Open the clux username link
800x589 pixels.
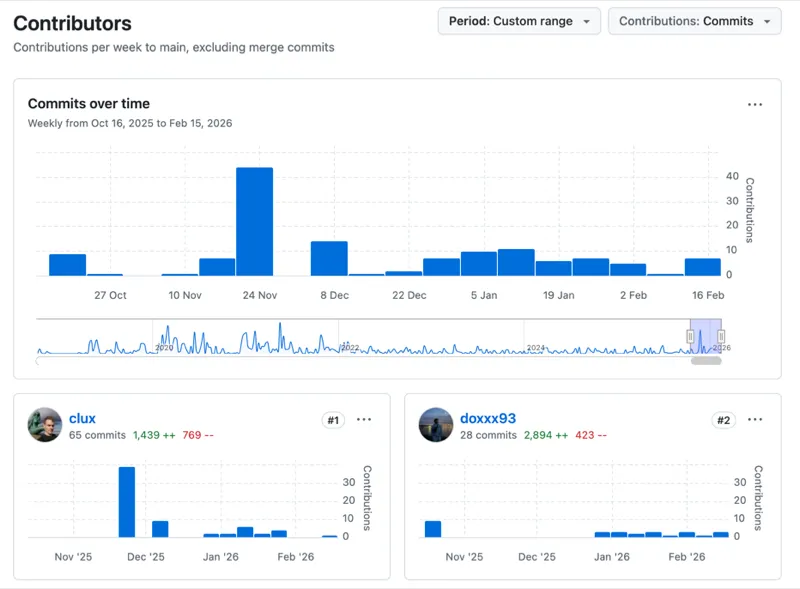82,418
